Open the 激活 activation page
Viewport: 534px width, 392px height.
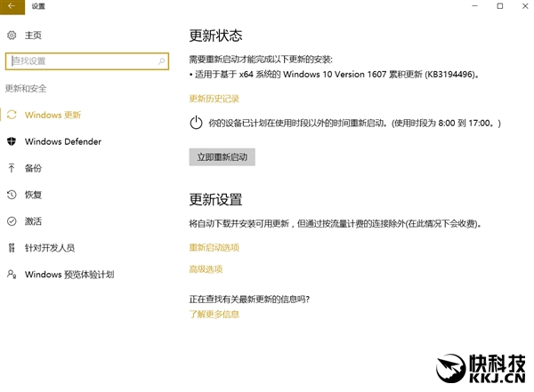pyautogui.click(x=33, y=221)
